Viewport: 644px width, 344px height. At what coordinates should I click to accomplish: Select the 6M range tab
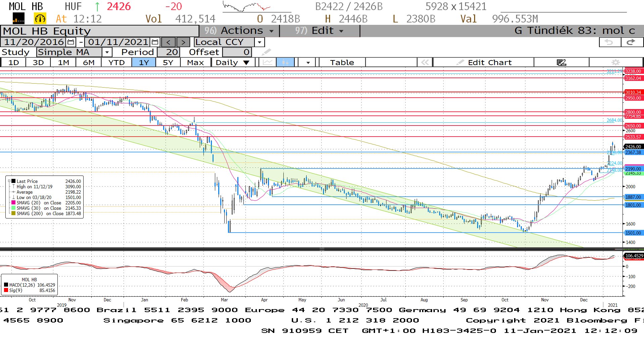pos(89,62)
